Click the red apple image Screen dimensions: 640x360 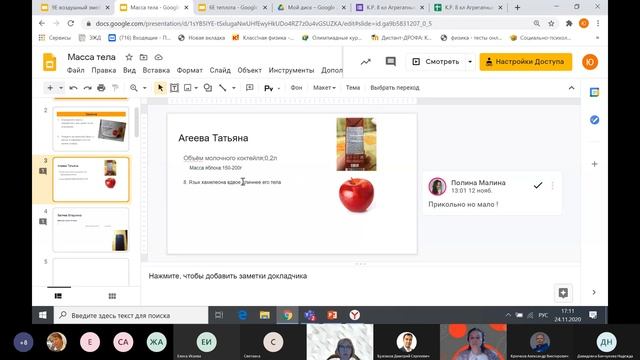pyautogui.click(x=356, y=195)
